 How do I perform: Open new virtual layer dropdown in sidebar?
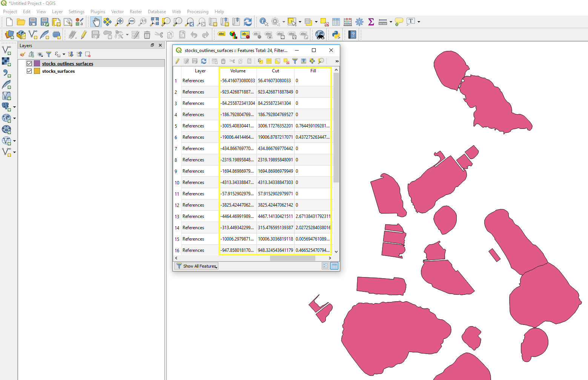click(14, 152)
